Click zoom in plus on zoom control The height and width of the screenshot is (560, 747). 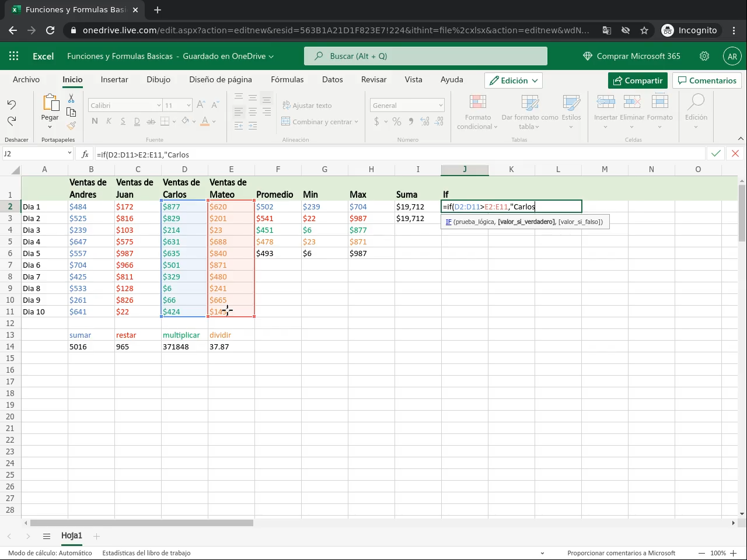point(733,553)
